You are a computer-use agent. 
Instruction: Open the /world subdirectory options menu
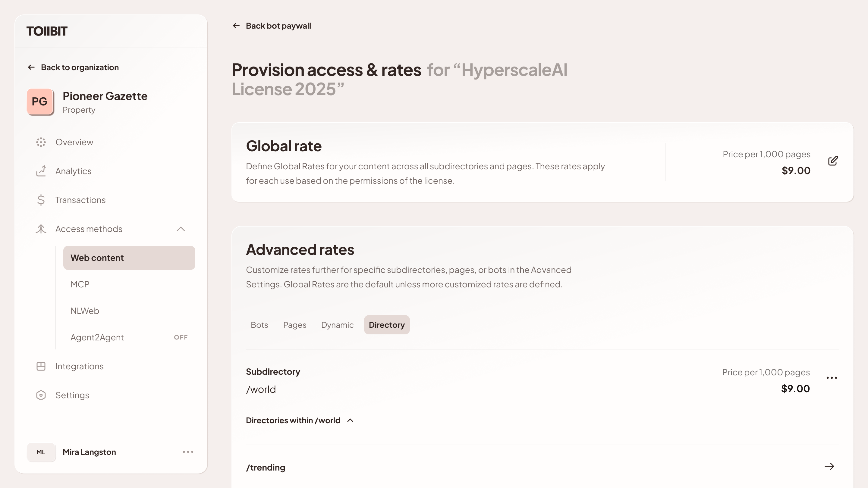(832, 377)
